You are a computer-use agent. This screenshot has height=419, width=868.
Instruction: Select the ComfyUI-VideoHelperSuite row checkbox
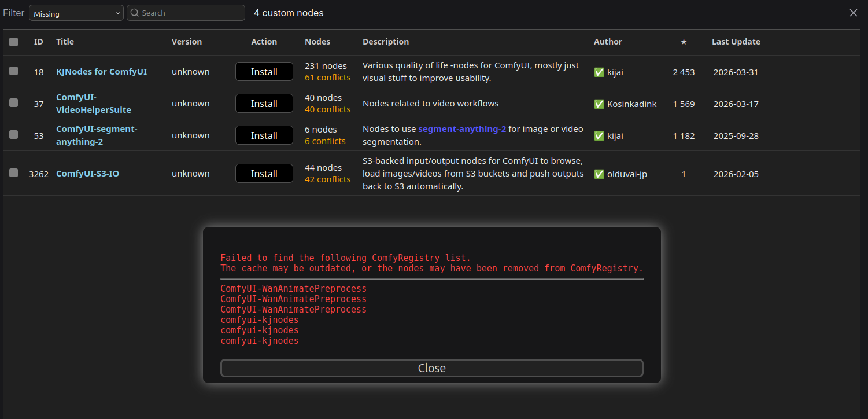(14, 103)
